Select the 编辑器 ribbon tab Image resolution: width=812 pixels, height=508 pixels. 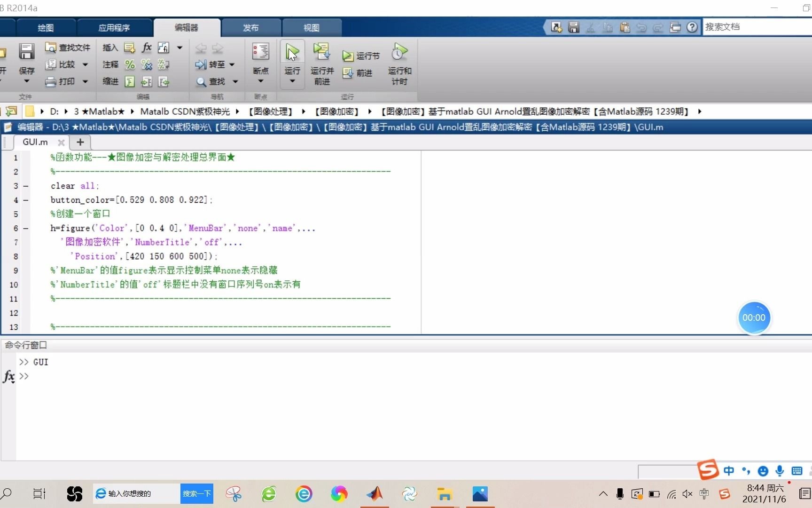click(x=187, y=28)
